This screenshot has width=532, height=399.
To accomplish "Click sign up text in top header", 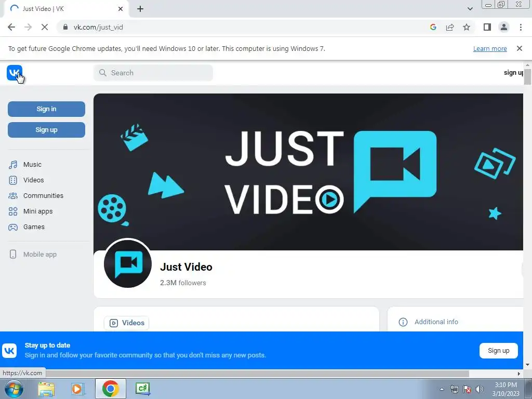I will (x=513, y=73).
